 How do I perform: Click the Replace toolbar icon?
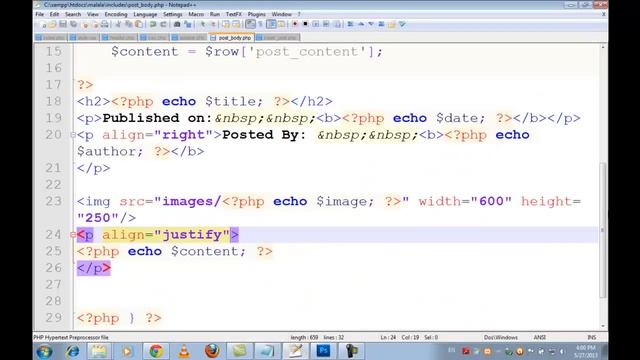188,24
